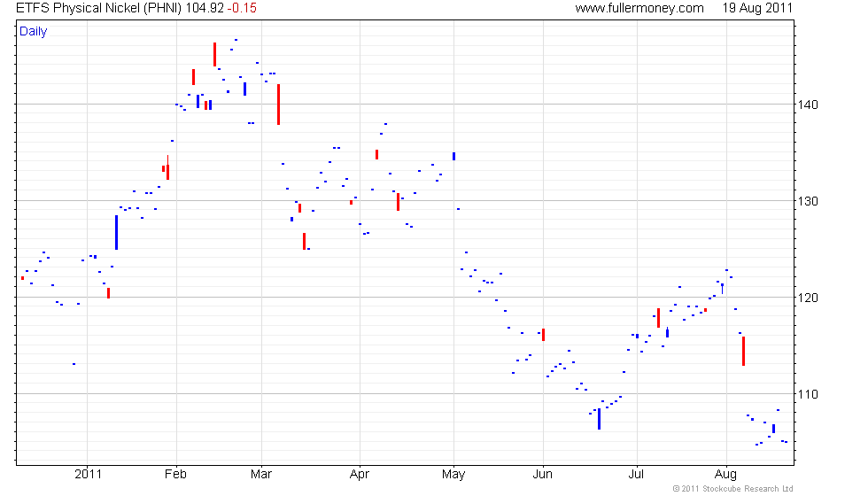
Task: Click the 'Aug' month label on the axis
Action: click(725, 475)
